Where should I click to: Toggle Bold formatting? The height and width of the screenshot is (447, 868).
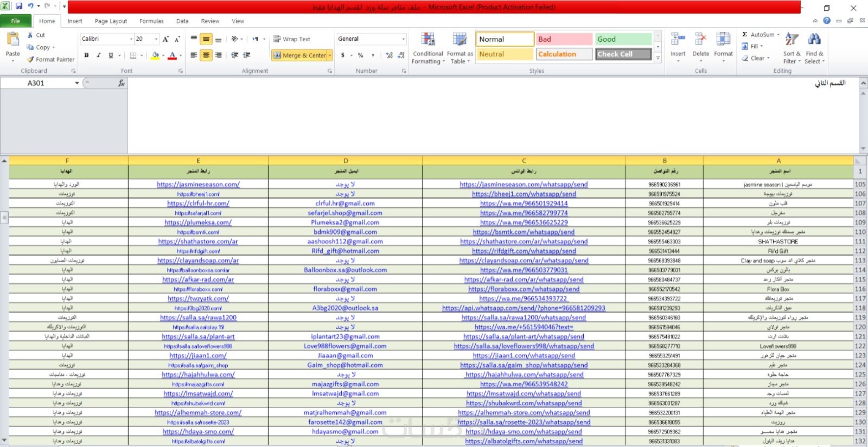tap(87, 55)
